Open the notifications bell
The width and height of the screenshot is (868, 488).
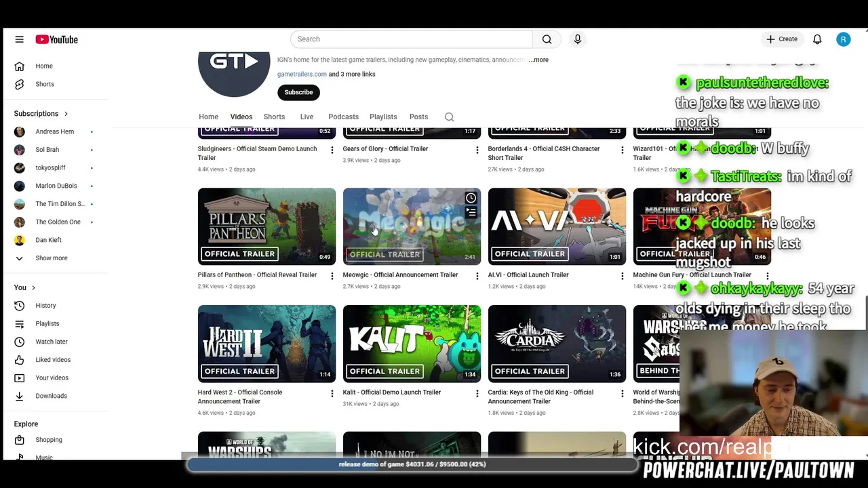(x=817, y=39)
